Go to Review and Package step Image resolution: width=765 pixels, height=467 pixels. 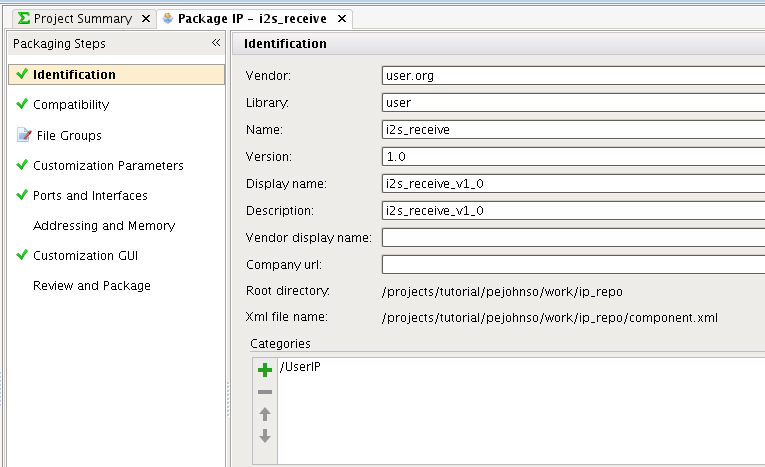tap(92, 286)
